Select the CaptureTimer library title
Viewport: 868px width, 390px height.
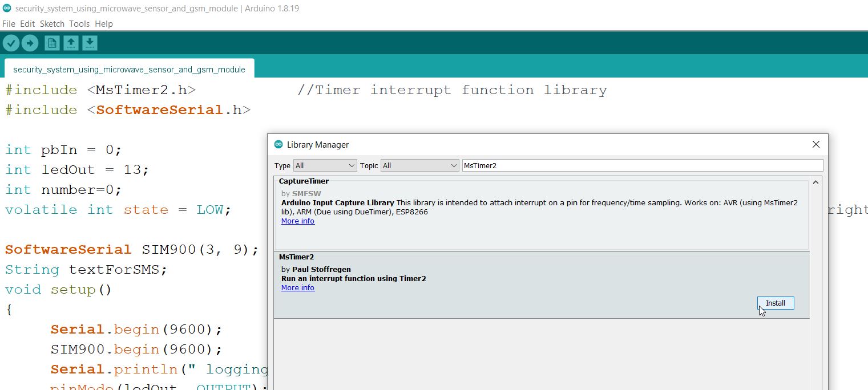click(x=304, y=181)
